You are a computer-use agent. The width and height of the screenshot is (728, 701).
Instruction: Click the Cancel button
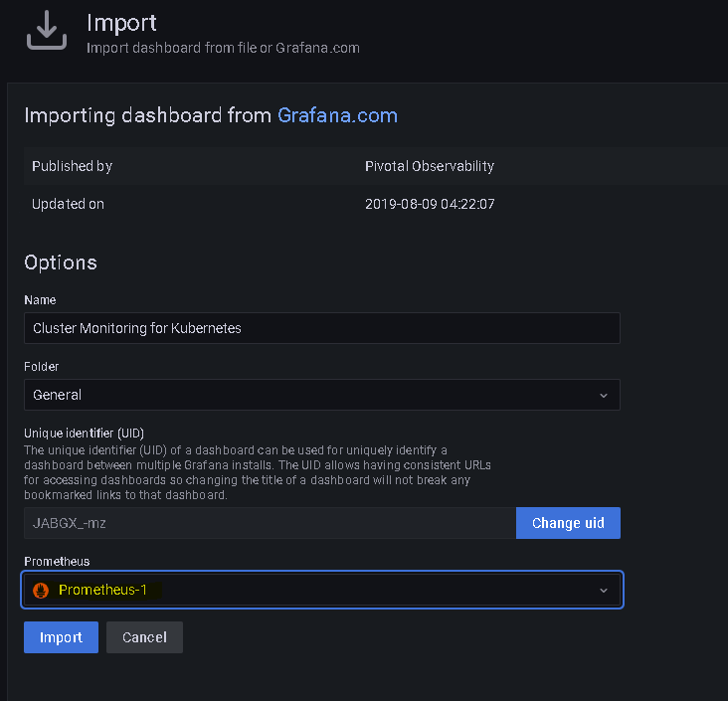[x=144, y=637]
